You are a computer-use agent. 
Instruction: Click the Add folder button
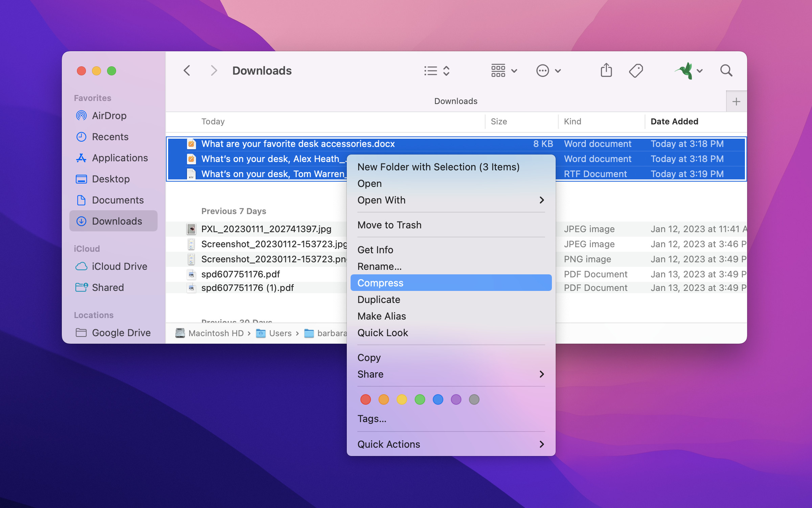coord(737,101)
